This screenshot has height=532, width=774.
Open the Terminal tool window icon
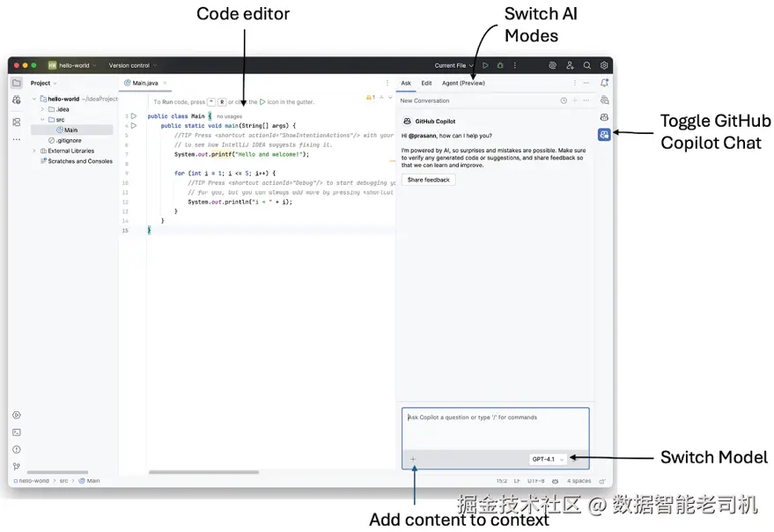click(x=17, y=432)
